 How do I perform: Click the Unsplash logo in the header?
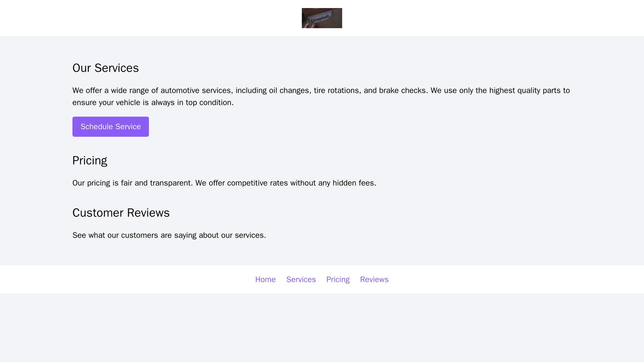tap(322, 18)
